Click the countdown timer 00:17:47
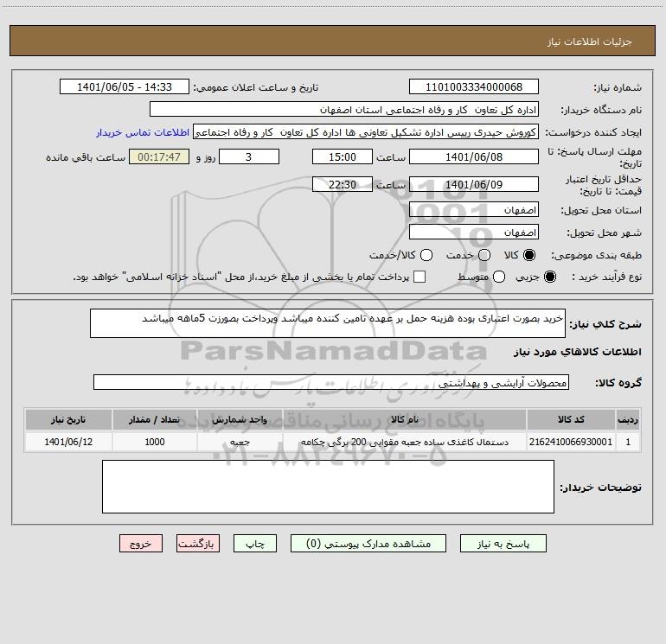 point(159,156)
